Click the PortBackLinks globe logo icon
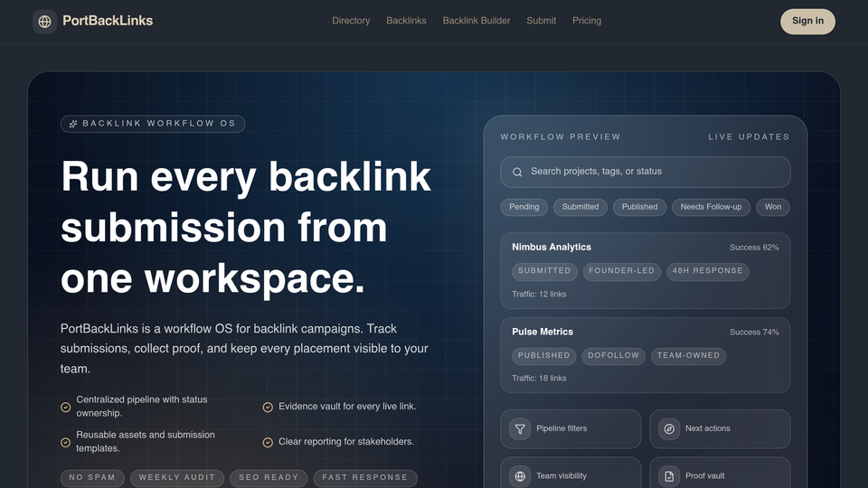The height and width of the screenshot is (488, 868). (x=45, y=22)
